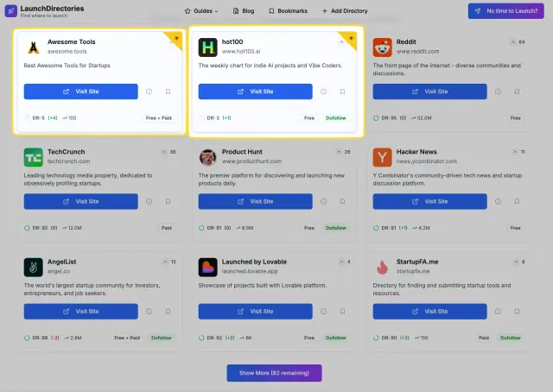Click the LaunchDirectories rocket logo icon

coord(11,11)
